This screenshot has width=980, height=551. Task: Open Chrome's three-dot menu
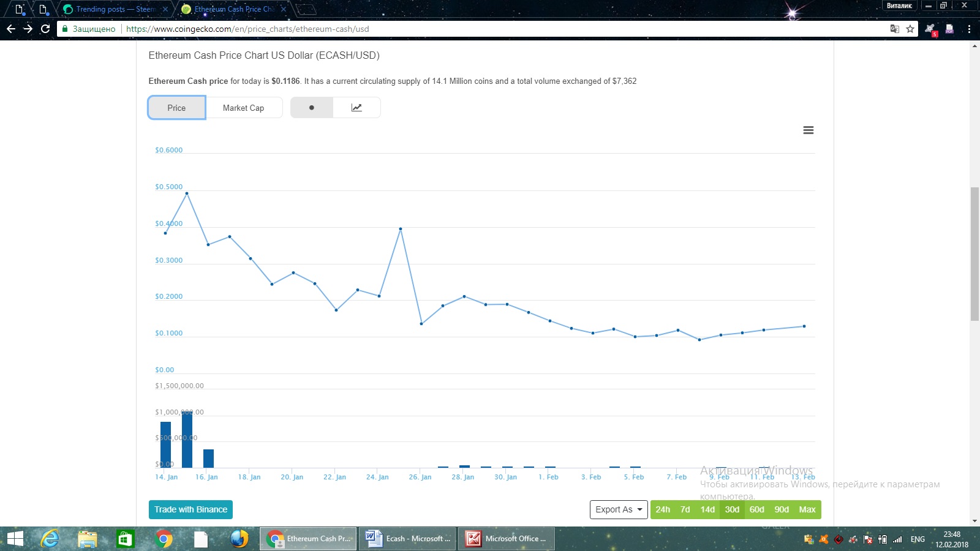click(969, 29)
